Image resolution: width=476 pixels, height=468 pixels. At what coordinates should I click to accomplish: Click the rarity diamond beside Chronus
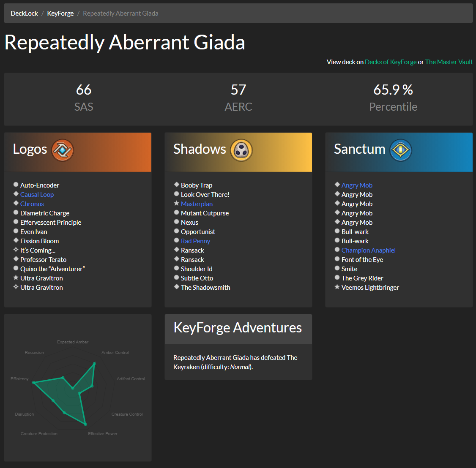tap(16, 203)
